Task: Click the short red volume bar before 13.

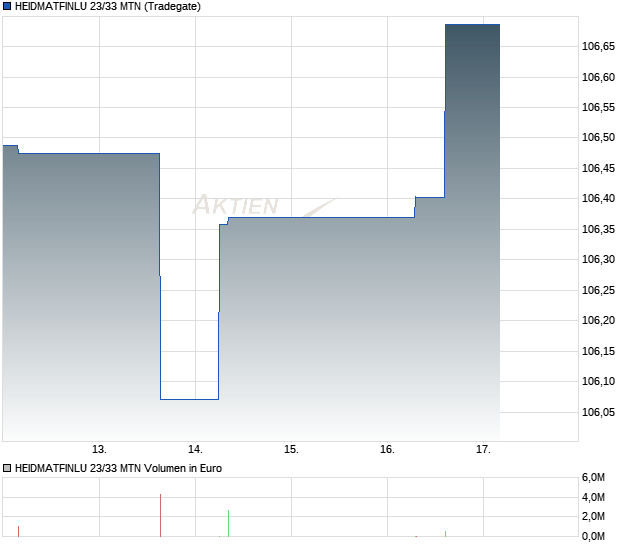Action: point(19,531)
